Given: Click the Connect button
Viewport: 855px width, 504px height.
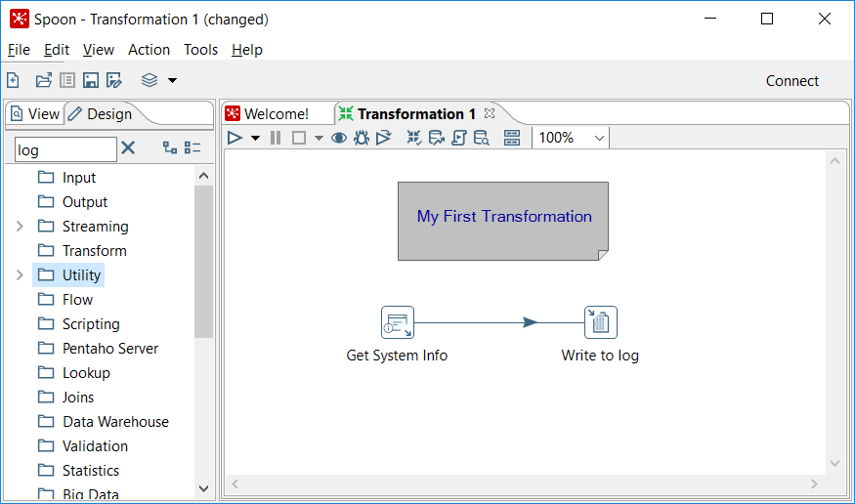Looking at the screenshot, I should click(791, 81).
